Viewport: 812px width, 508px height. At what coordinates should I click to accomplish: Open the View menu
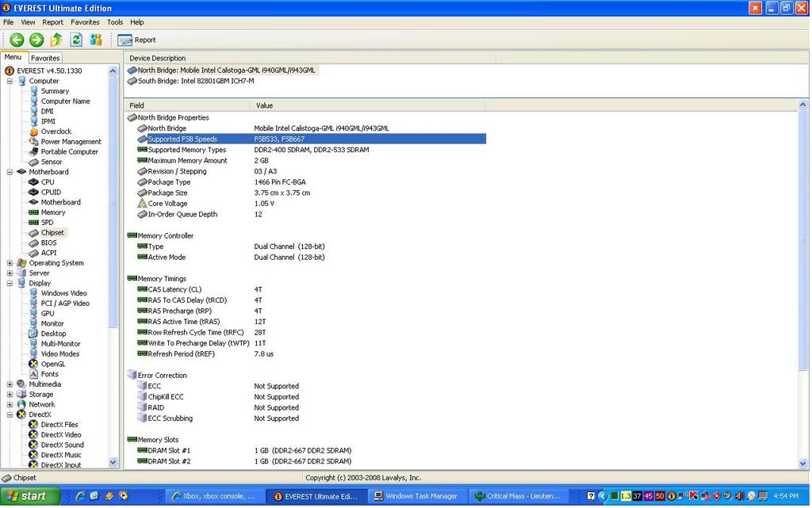pyautogui.click(x=28, y=22)
